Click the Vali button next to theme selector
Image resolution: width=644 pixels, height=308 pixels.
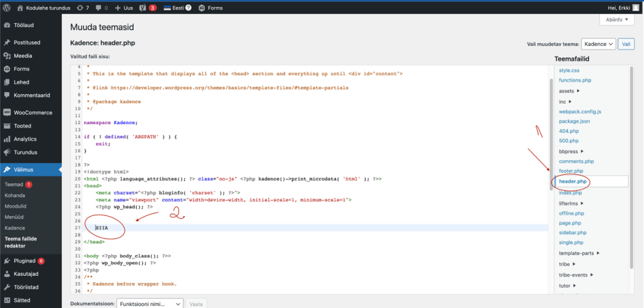point(627,44)
